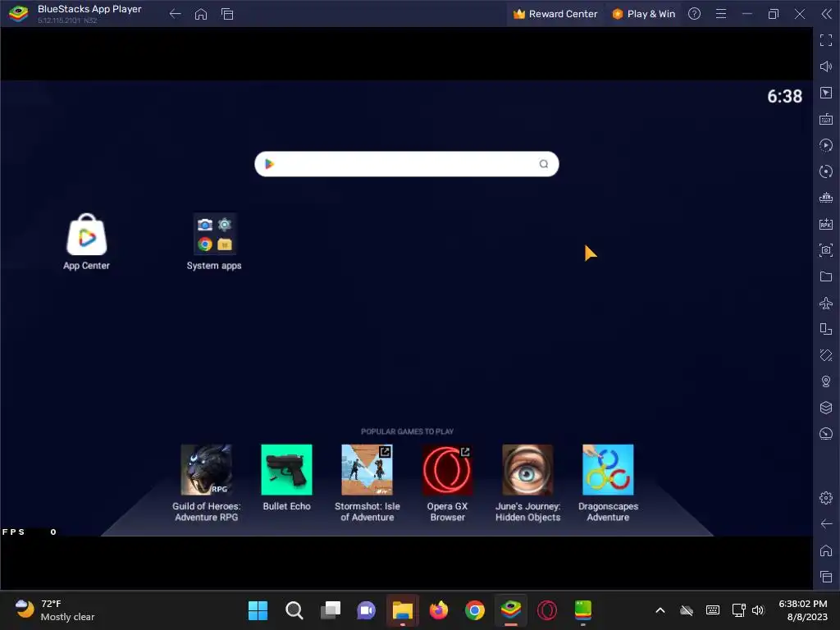840x630 pixels.
Task: Open the Windows Start menu
Action: coord(258,610)
